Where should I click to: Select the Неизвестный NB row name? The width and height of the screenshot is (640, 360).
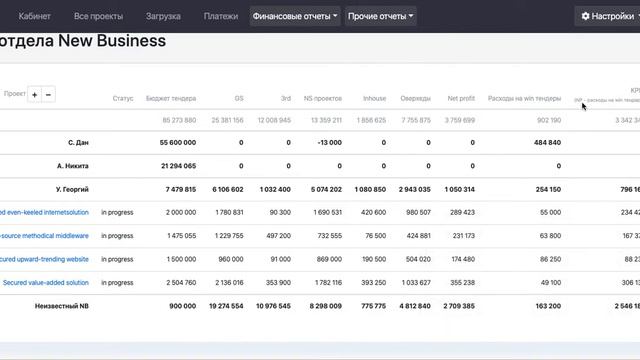click(62, 306)
